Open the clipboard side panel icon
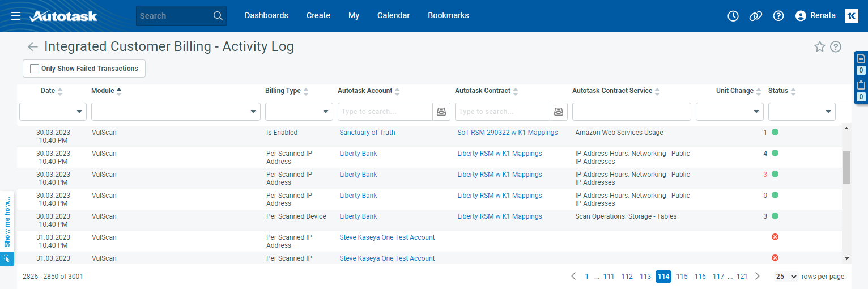The image size is (868, 289). (861, 85)
